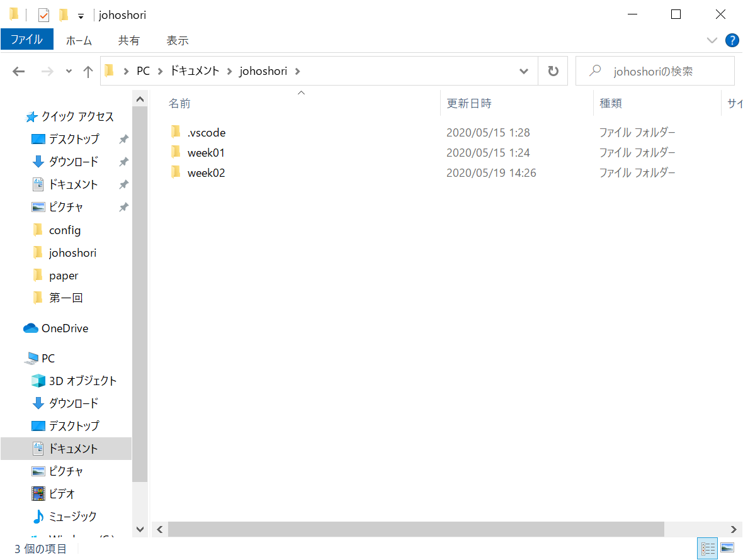
Task: Expand the chevron after johoshori breadcrumb
Action: 298,72
